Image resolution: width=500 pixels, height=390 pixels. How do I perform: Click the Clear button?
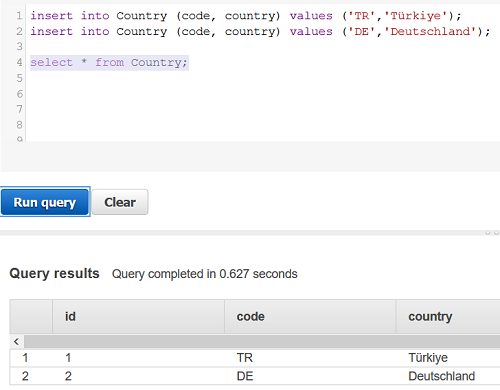120,202
